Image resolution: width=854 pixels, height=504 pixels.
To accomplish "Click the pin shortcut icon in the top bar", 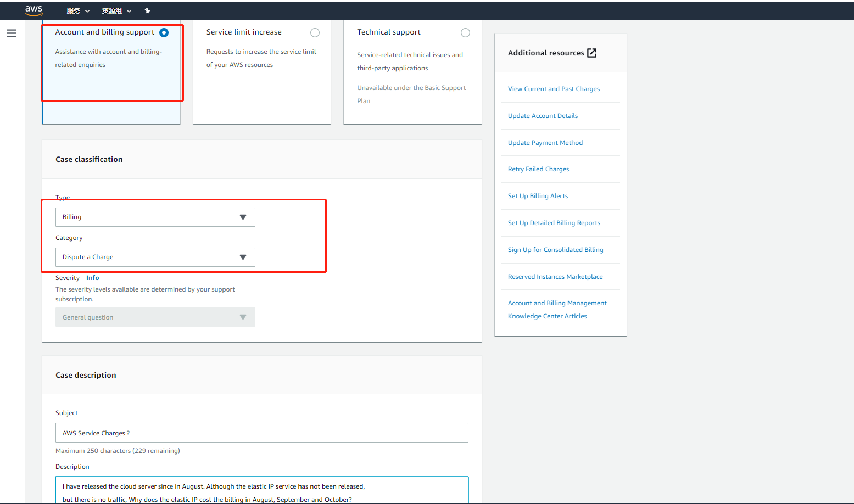I will (147, 10).
